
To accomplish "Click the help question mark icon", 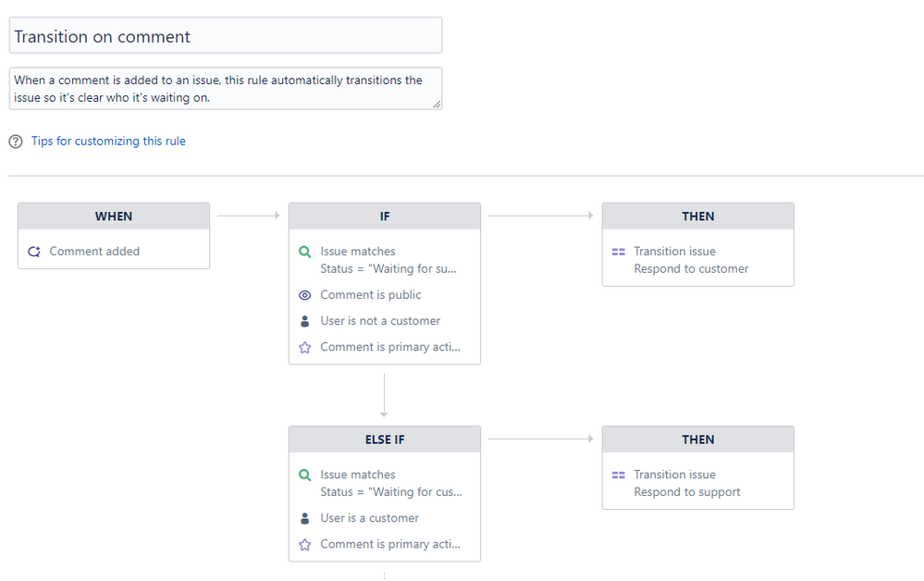I will point(16,142).
